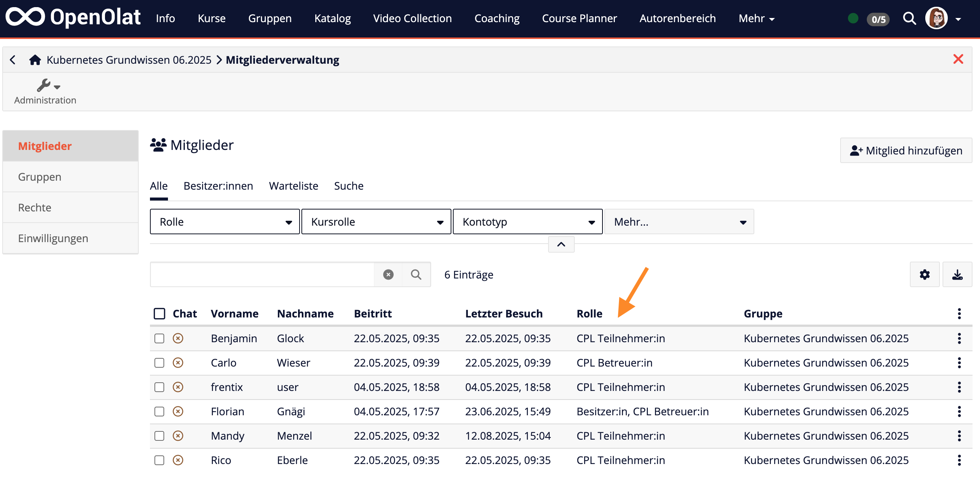
Task: Click the home icon in breadcrumb
Action: click(x=35, y=60)
